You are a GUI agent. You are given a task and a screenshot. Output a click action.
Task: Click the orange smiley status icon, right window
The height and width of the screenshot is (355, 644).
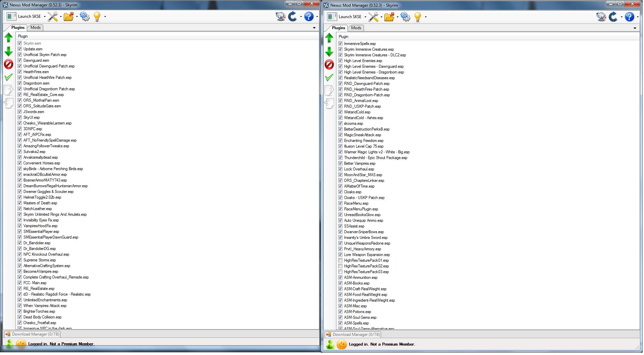click(x=342, y=345)
